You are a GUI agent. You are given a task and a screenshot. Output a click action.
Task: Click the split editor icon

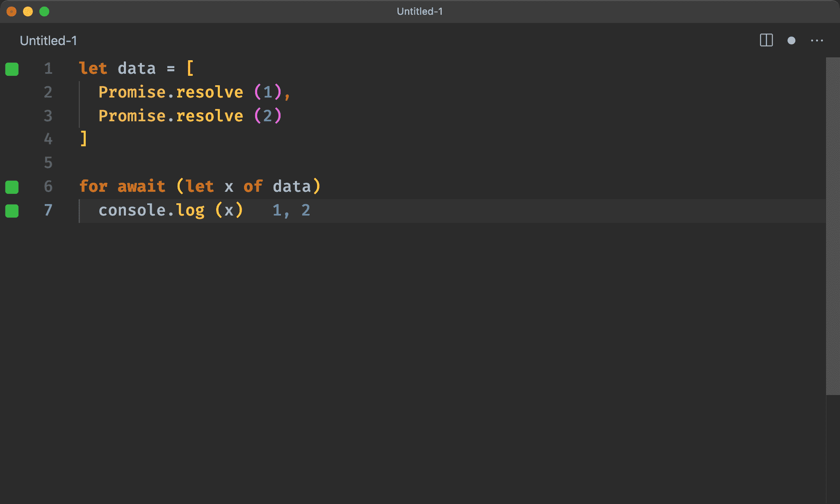pos(766,40)
